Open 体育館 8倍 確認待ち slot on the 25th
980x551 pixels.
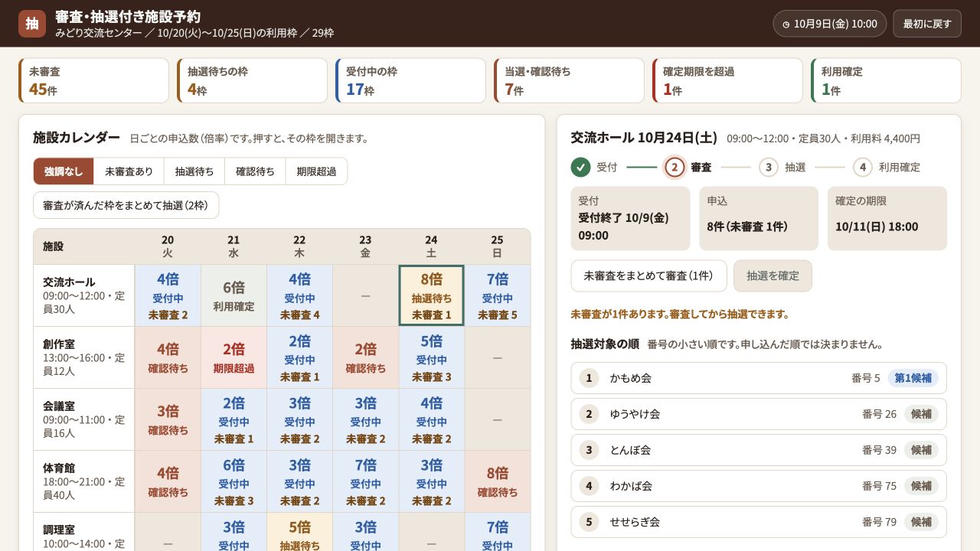tap(497, 481)
